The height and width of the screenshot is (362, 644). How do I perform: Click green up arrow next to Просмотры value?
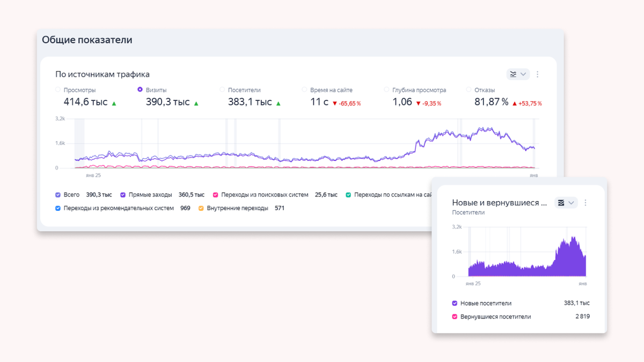click(x=114, y=103)
